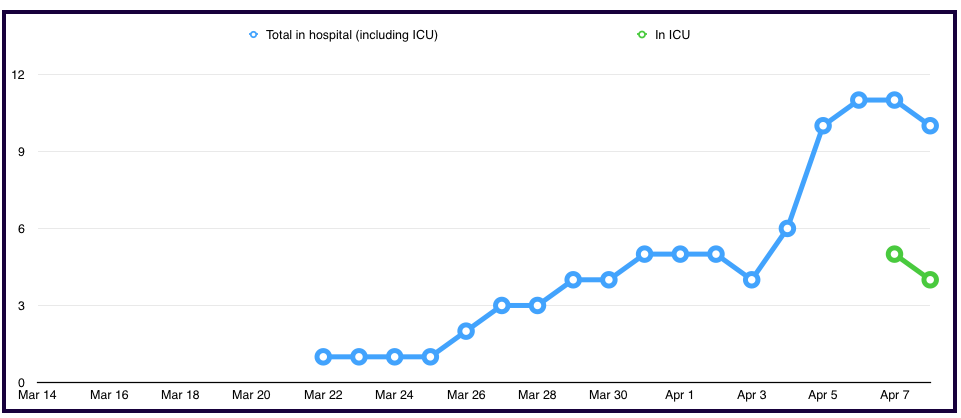Click the green legend marker circle icon
This screenshot has width=961, height=418.
(642, 35)
